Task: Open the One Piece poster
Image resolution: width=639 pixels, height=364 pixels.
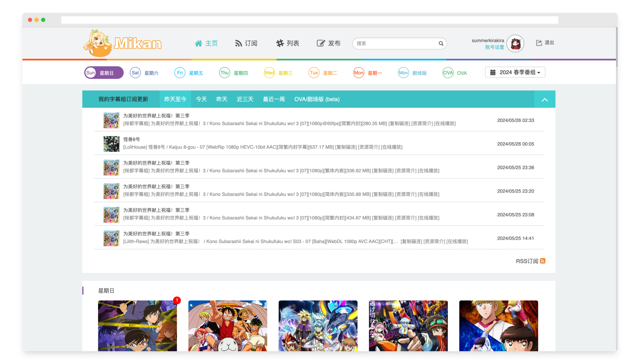Action: [x=228, y=326]
